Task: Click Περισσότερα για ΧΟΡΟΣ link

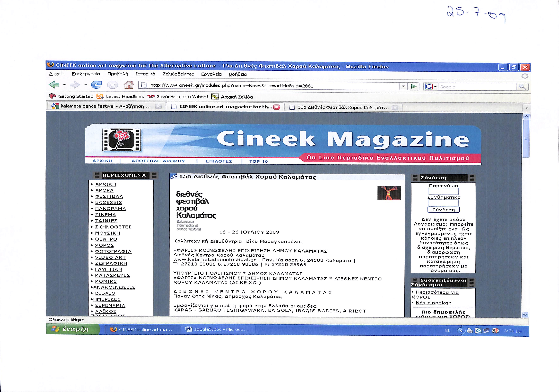Action: (435, 295)
